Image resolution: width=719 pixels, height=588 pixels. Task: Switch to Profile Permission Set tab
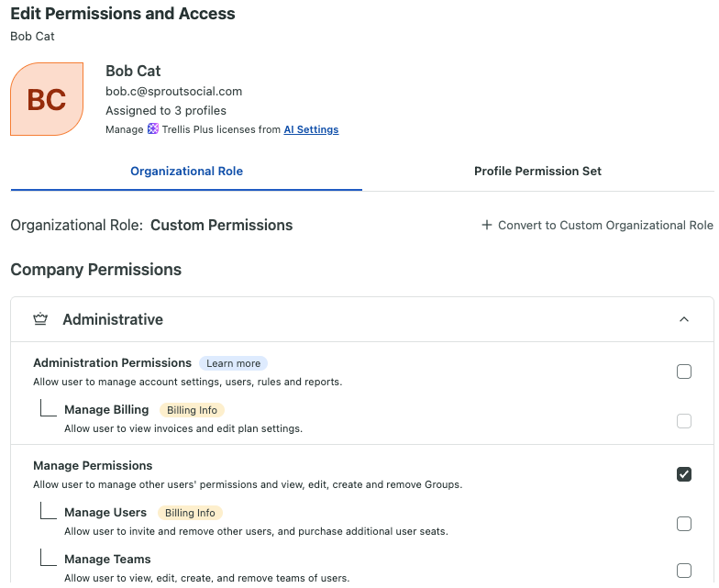pos(537,171)
